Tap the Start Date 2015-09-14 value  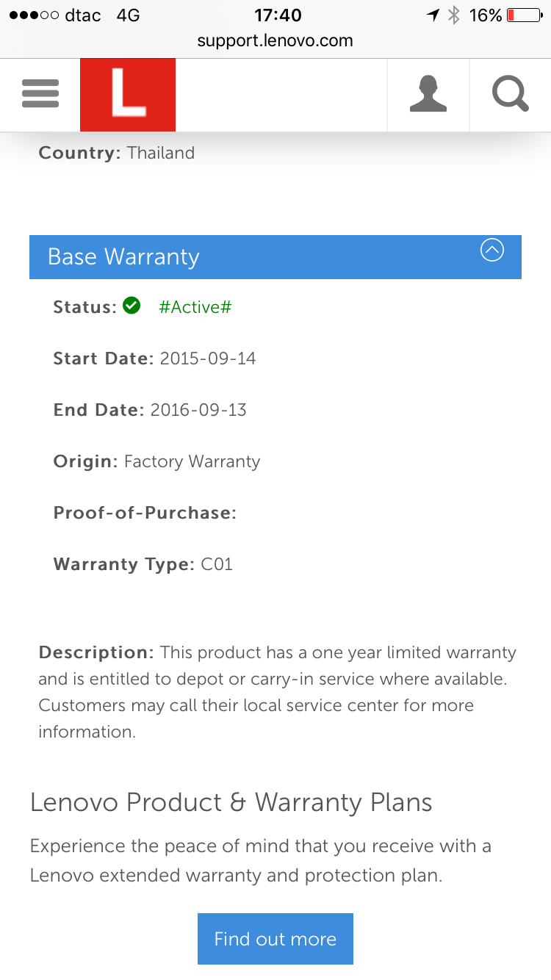[x=208, y=359]
